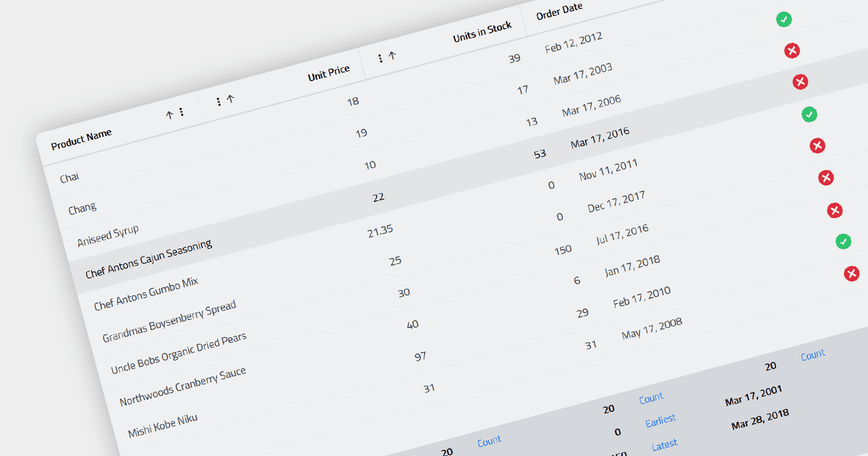
Task: Click the Product Name column header
Action: click(x=82, y=138)
